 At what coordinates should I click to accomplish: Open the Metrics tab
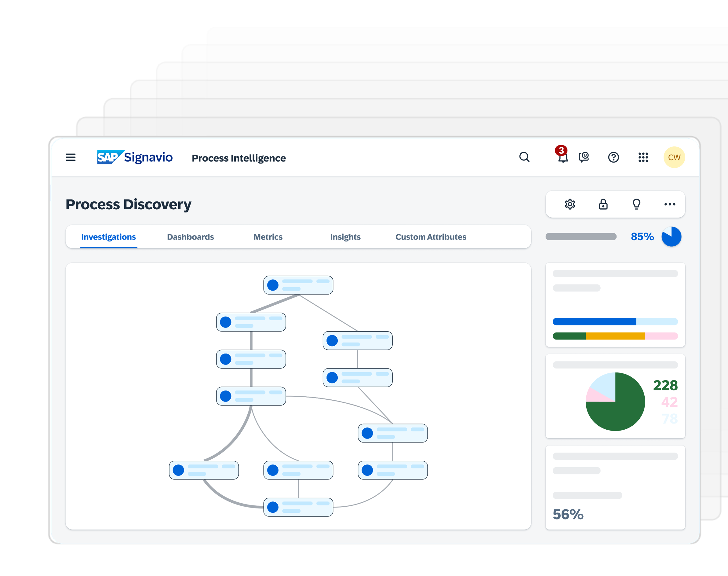[x=268, y=237]
